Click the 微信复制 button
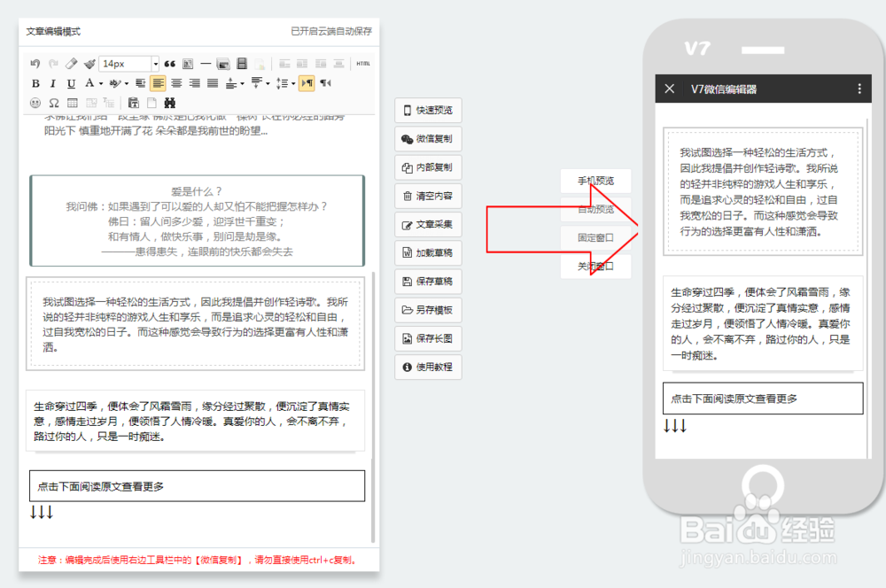 428,138
